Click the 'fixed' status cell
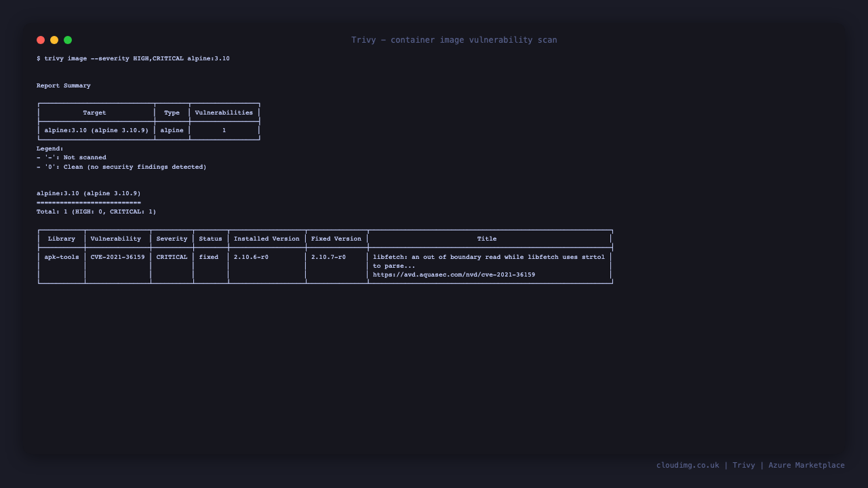Screen dimensions: 868x488 (x=208, y=257)
